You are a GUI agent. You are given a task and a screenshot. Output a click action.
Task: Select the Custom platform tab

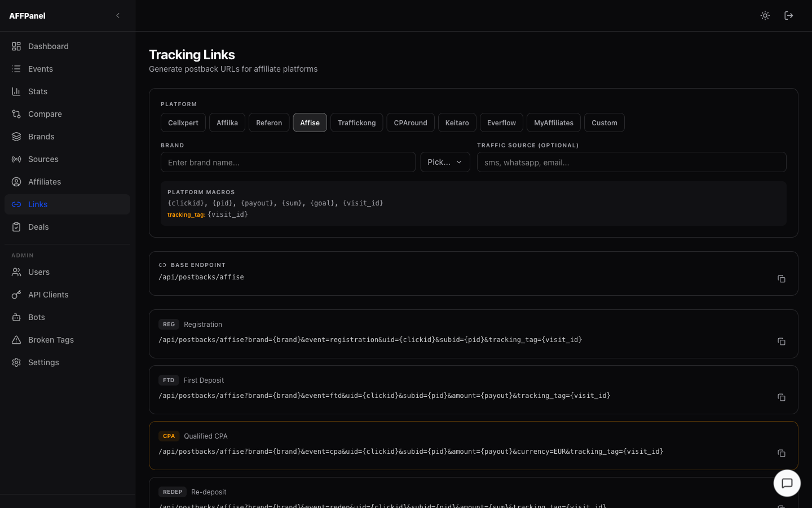pyautogui.click(x=604, y=122)
